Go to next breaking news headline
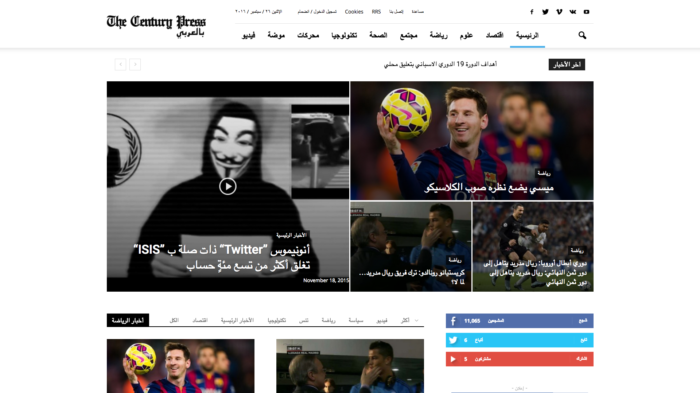The width and height of the screenshot is (700, 393). (135, 64)
